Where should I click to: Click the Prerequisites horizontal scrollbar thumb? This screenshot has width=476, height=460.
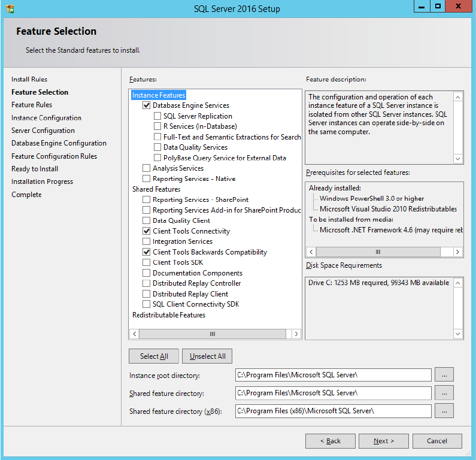(378, 252)
